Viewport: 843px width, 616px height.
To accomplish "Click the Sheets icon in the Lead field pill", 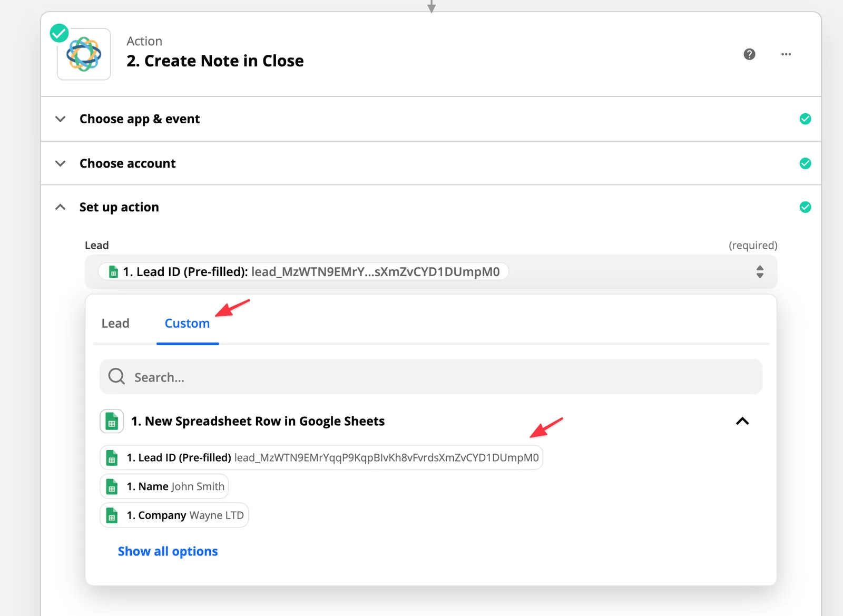I will tap(113, 272).
